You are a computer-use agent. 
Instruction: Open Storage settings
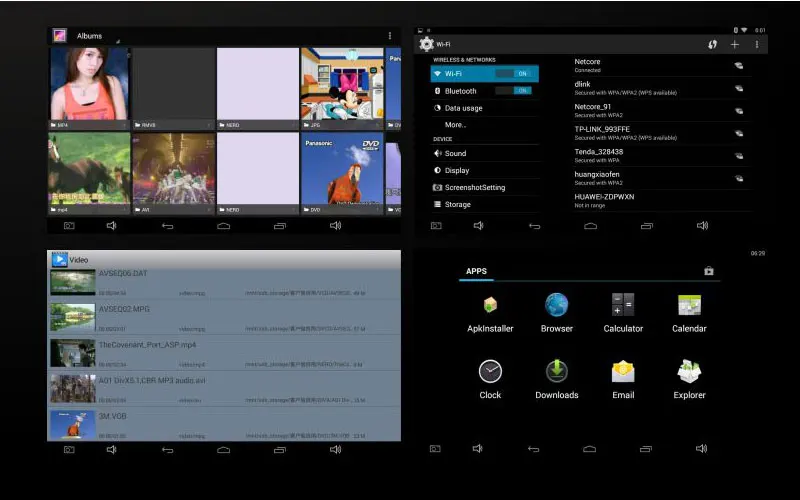pos(485,204)
